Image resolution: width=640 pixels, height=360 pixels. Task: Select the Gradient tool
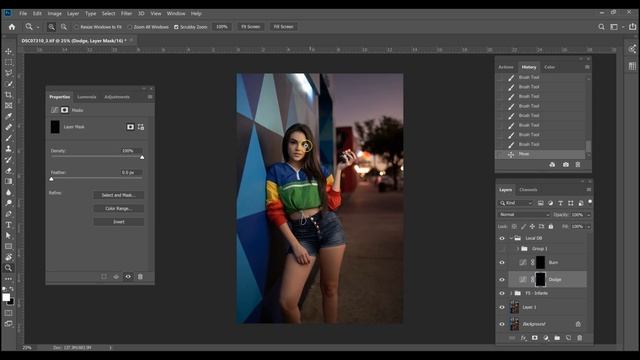pos(9,181)
